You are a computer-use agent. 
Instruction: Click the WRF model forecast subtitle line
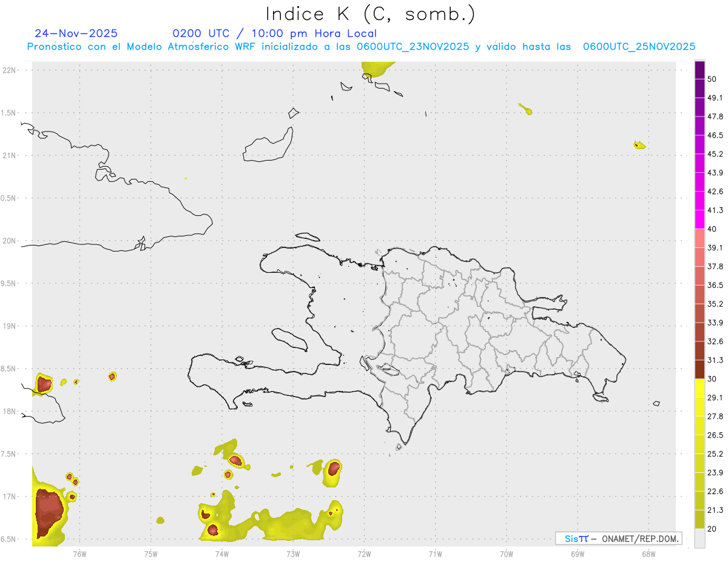pyautogui.click(x=361, y=47)
